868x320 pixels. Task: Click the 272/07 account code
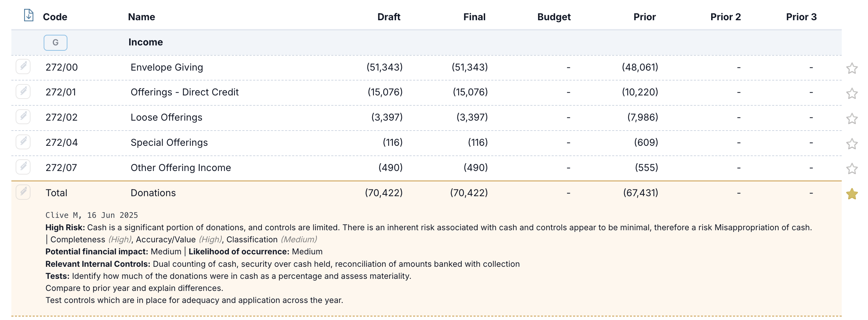coord(61,167)
